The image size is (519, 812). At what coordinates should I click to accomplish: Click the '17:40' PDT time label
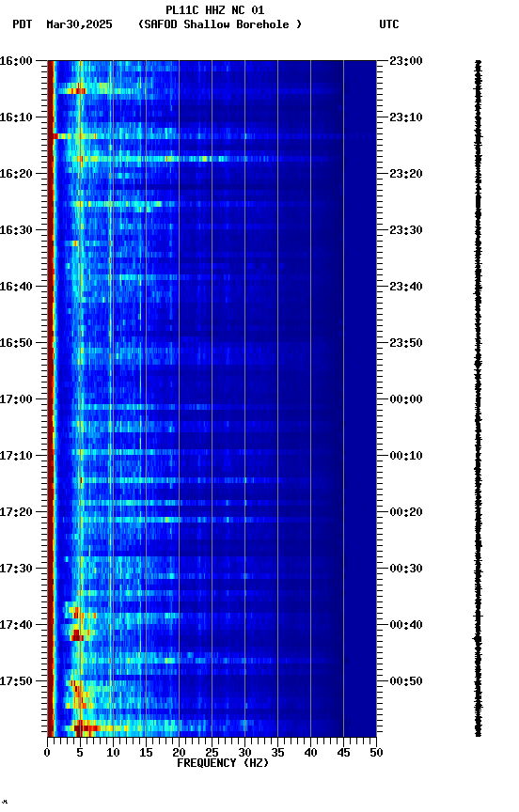[16, 625]
